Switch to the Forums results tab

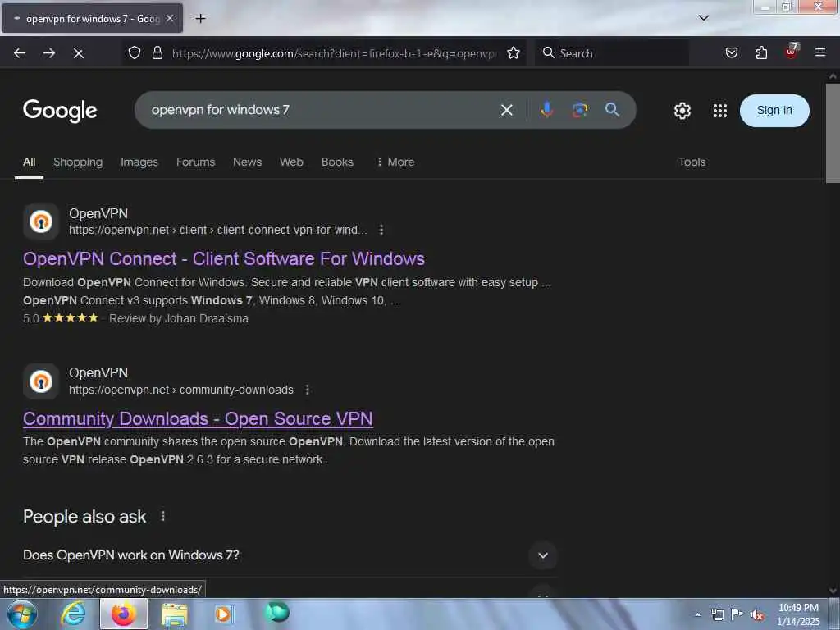pyautogui.click(x=195, y=162)
